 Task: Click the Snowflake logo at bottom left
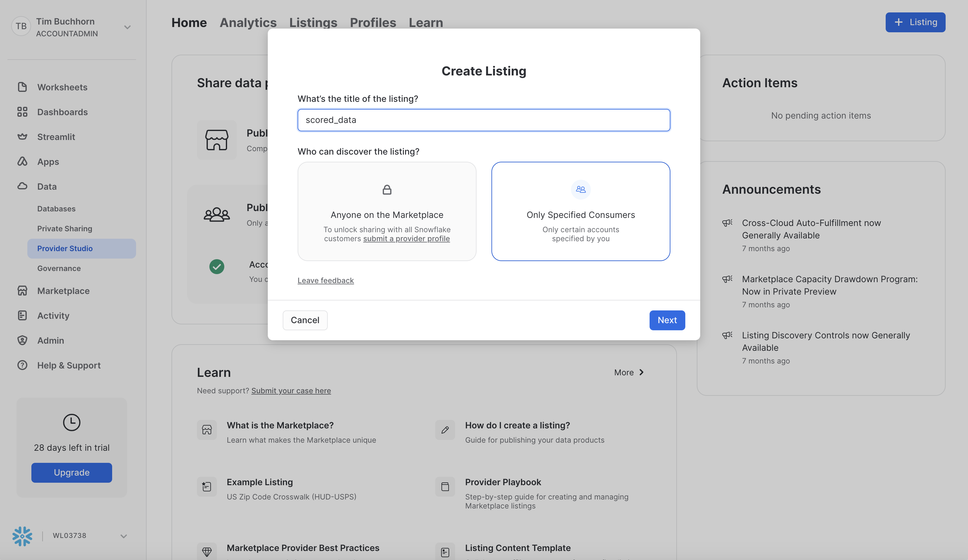click(22, 536)
